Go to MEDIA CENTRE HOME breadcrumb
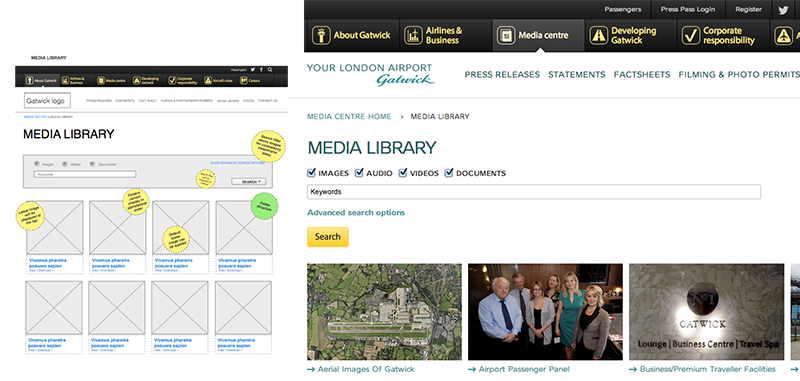This screenshot has width=800, height=381. point(349,116)
